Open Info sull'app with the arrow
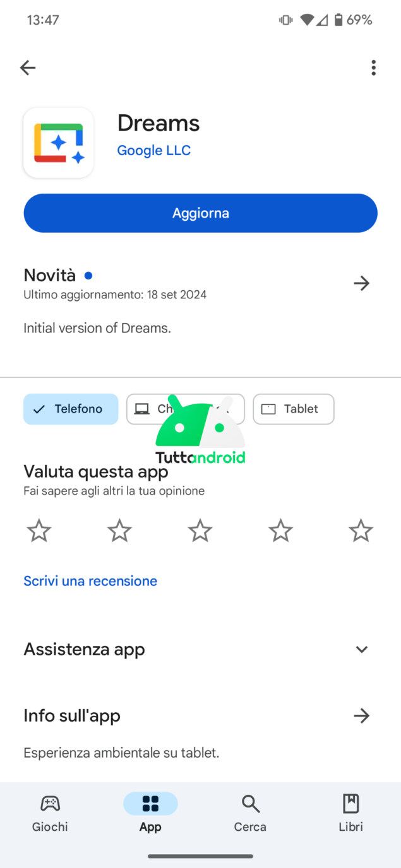Image resolution: width=401 pixels, height=868 pixels. [361, 715]
